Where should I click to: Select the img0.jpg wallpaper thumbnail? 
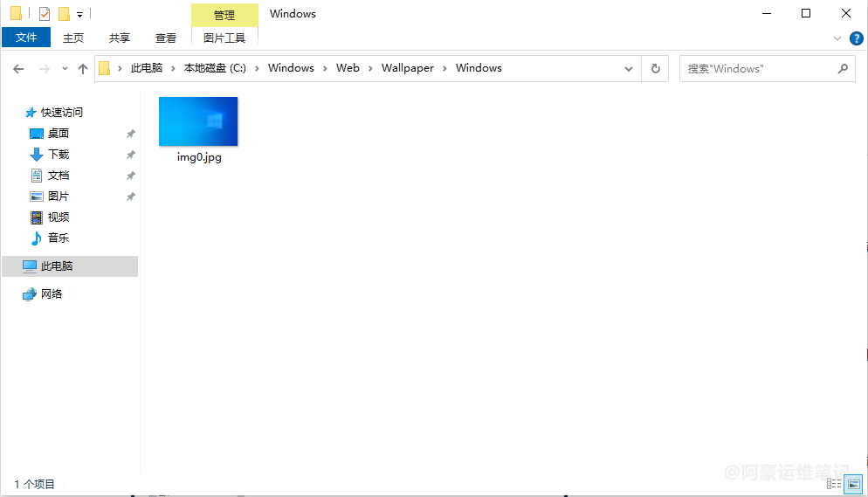tap(198, 121)
